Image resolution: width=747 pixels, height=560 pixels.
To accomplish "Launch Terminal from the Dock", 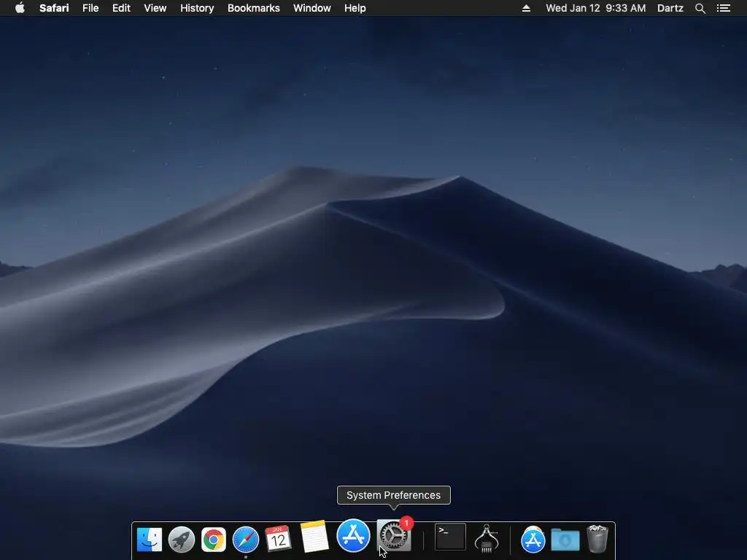I will (450, 537).
